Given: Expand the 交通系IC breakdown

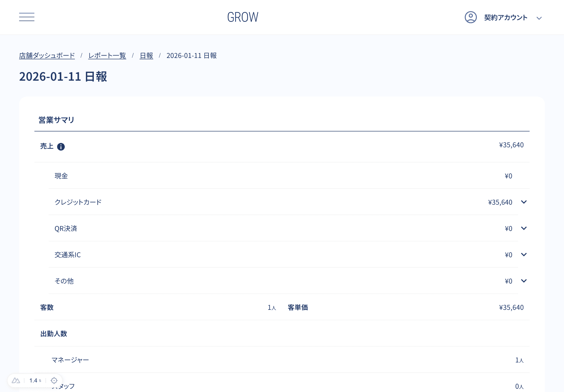Looking at the screenshot, I should 524,255.
